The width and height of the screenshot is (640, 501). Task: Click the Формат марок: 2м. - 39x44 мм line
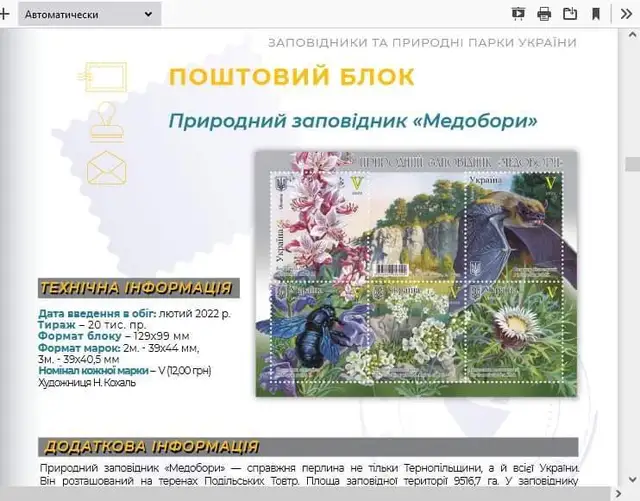pos(119,348)
